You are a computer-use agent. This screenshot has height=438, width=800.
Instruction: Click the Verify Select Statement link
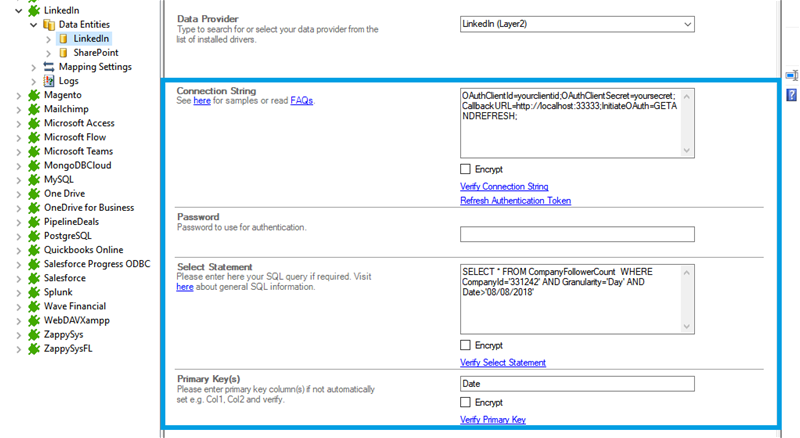pos(503,362)
